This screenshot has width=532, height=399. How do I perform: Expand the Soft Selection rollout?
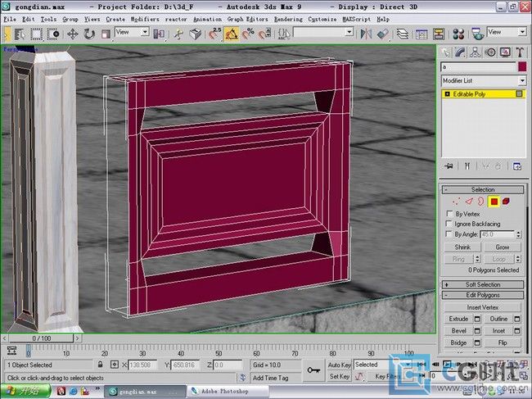point(482,284)
